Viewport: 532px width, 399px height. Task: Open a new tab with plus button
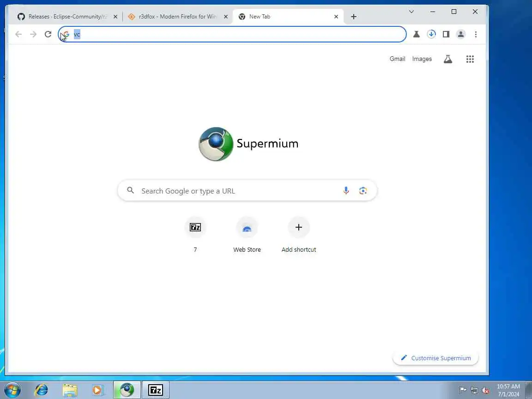point(354,17)
